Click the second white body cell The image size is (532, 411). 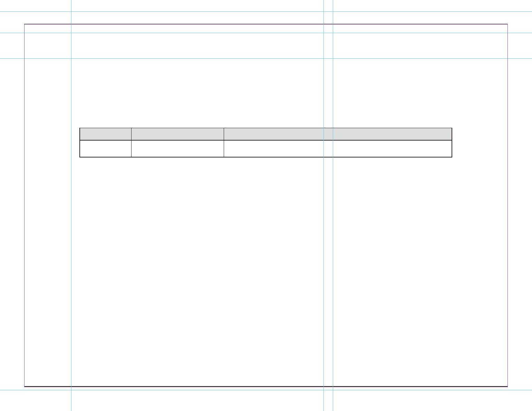pyautogui.click(x=177, y=149)
